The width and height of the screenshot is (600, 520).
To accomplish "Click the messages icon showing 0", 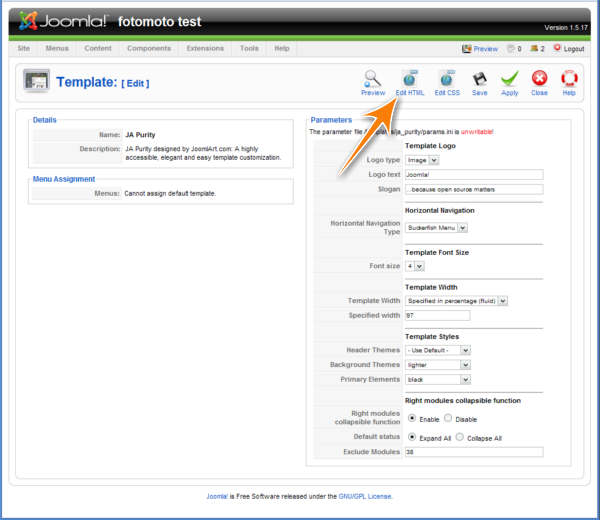I will click(511, 48).
